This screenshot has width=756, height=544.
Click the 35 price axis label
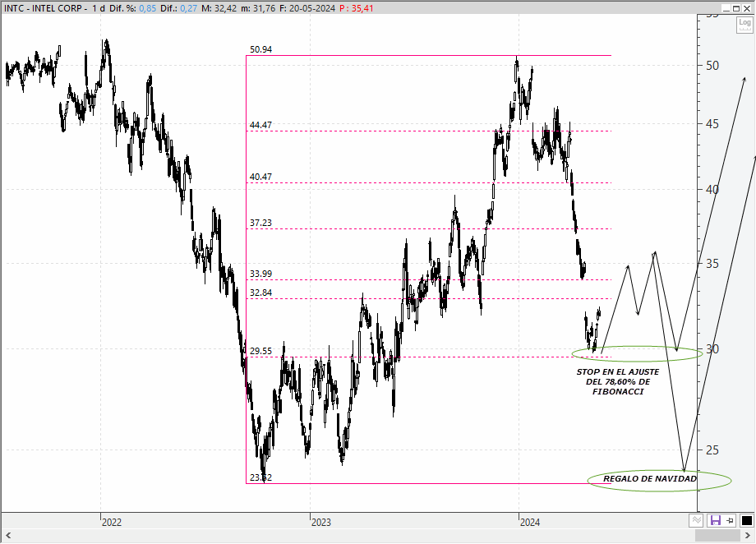[712, 263]
